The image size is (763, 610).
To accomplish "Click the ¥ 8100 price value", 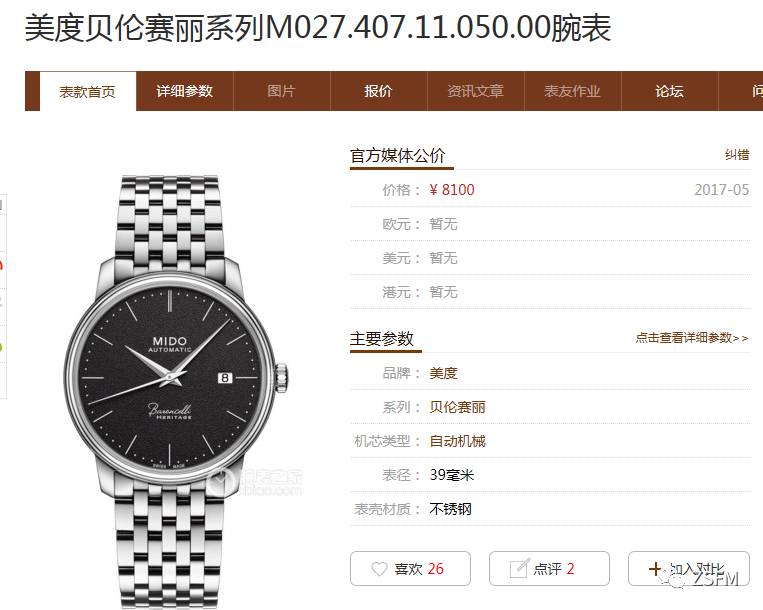I will tap(452, 190).
